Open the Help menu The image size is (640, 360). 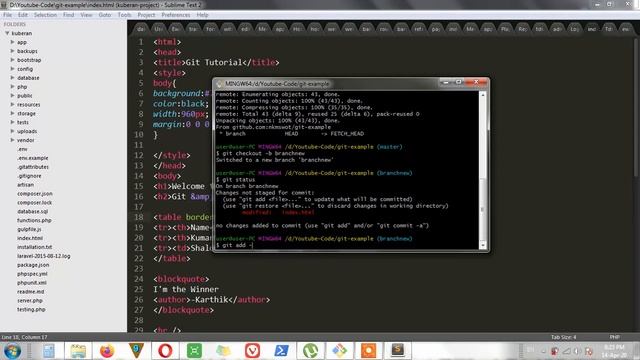click(x=202, y=15)
